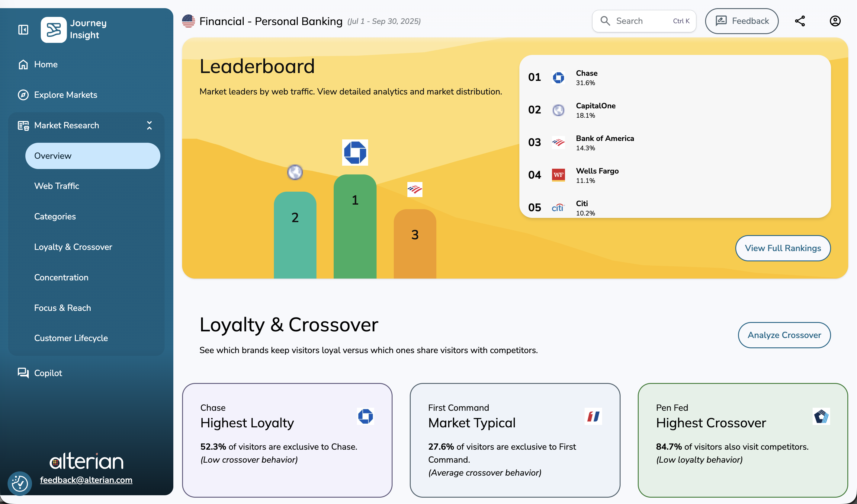This screenshot has width=857, height=504.
Task: Click the US flag market icon
Action: coord(188,21)
